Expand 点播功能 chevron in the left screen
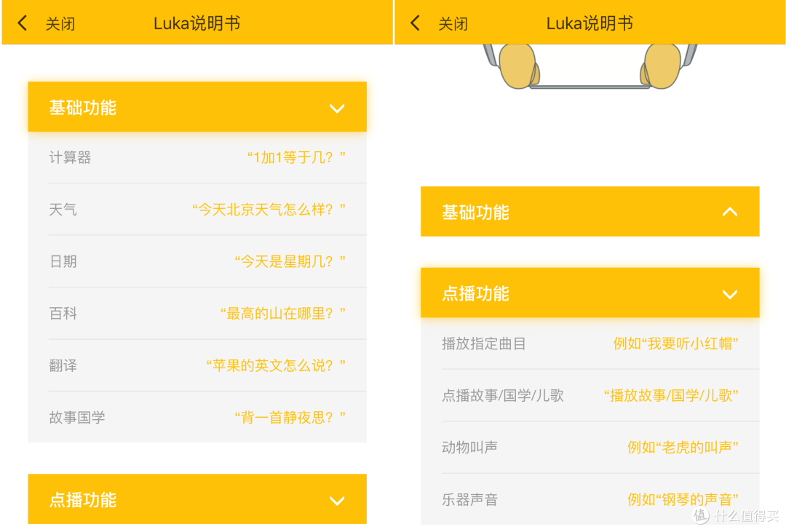The width and height of the screenshot is (786, 532). (x=337, y=500)
